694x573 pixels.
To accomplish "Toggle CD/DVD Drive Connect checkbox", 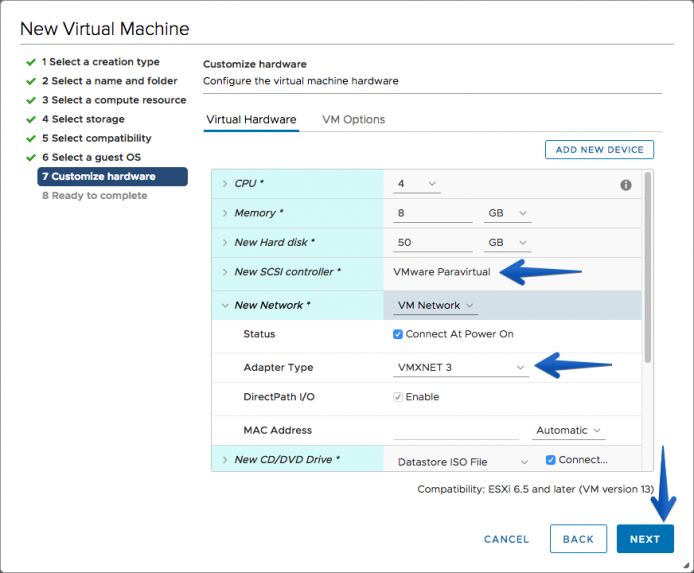I will tap(550, 460).
